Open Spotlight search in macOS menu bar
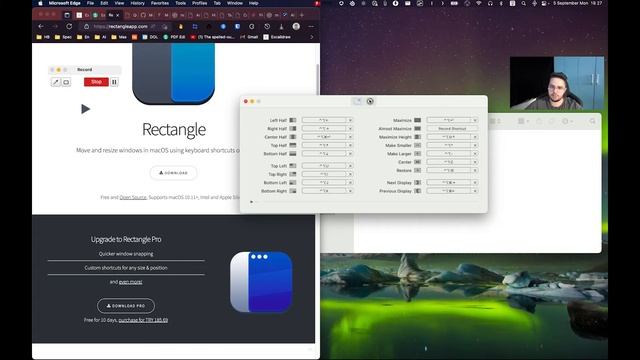Viewport: 640px width, 360px height. point(523,3)
